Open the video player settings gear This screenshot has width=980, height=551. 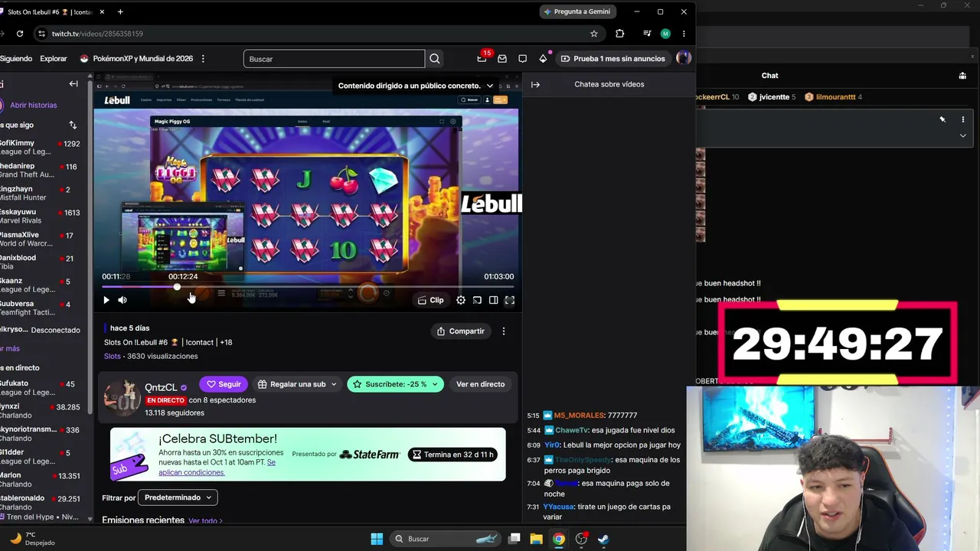[x=461, y=300]
